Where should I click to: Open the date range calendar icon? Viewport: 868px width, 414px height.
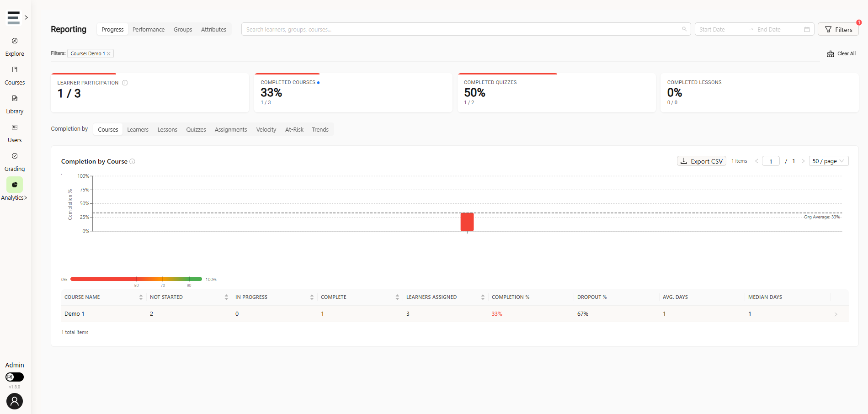click(x=807, y=29)
